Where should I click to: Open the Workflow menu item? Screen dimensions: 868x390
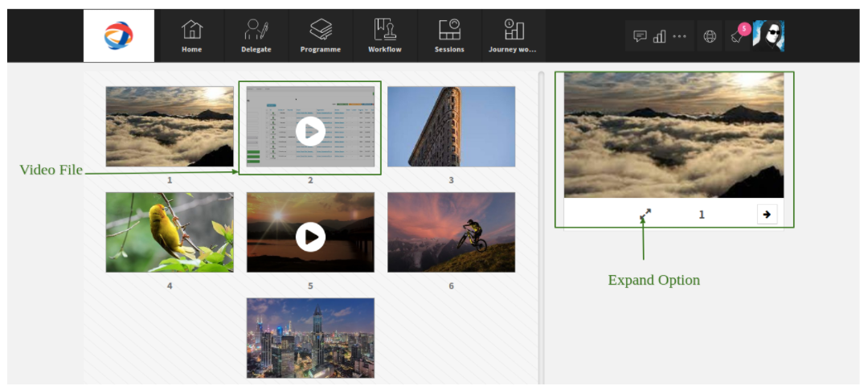(385, 35)
